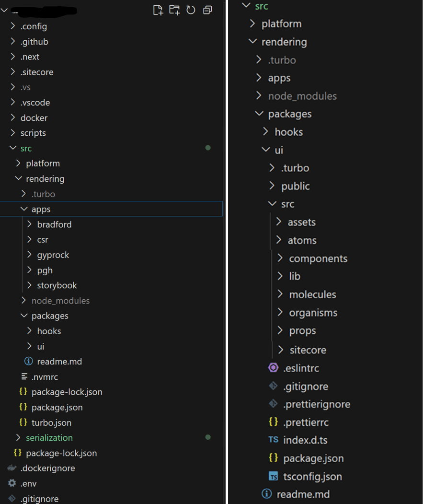Open the .prettierrc file
This screenshot has height=504, width=423.
tap(305, 422)
